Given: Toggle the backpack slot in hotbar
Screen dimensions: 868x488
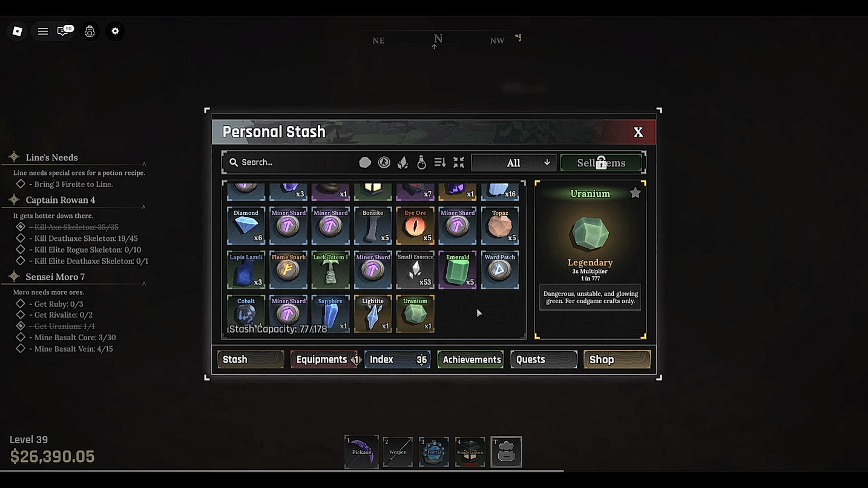Looking at the screenshot, I should [506, 452].
